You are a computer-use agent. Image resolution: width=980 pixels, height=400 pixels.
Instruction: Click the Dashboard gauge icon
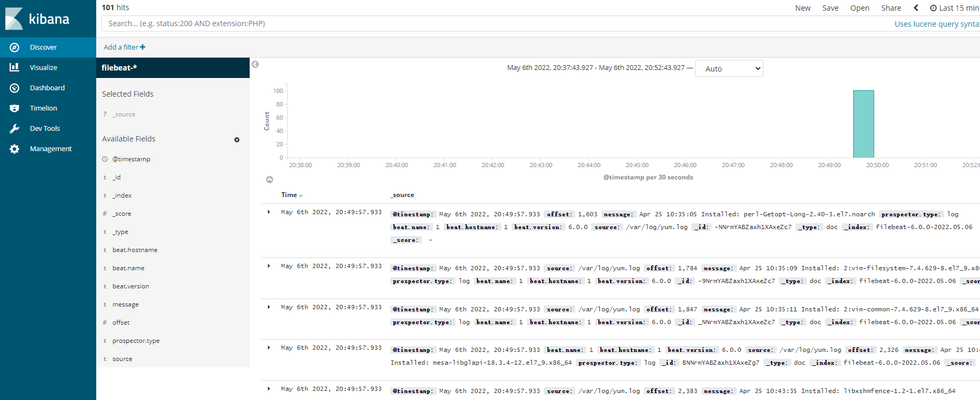(14, 88)
